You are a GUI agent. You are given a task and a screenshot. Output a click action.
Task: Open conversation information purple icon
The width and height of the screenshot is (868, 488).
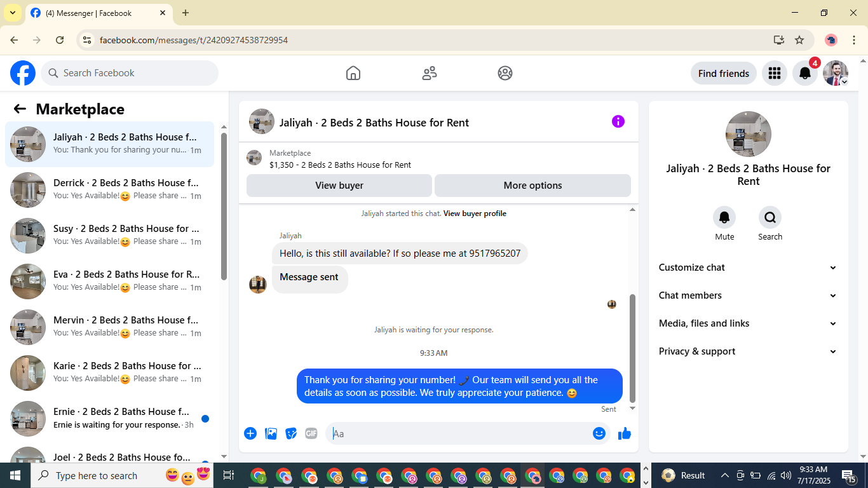(x=618, y=121)
